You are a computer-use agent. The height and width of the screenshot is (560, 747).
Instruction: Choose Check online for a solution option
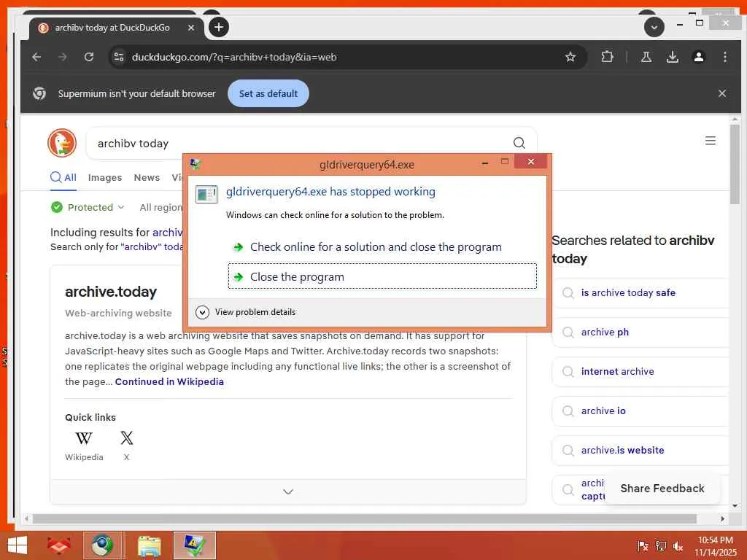[x=382, y=247]
